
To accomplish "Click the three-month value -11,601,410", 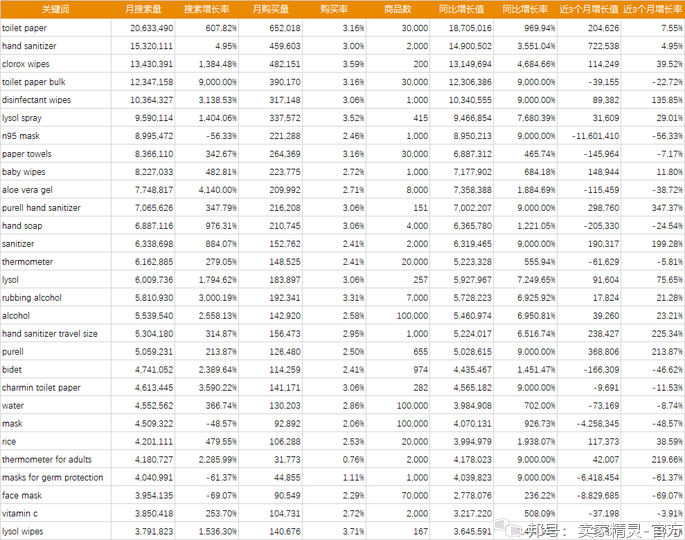I will click(x=595, y=136).
